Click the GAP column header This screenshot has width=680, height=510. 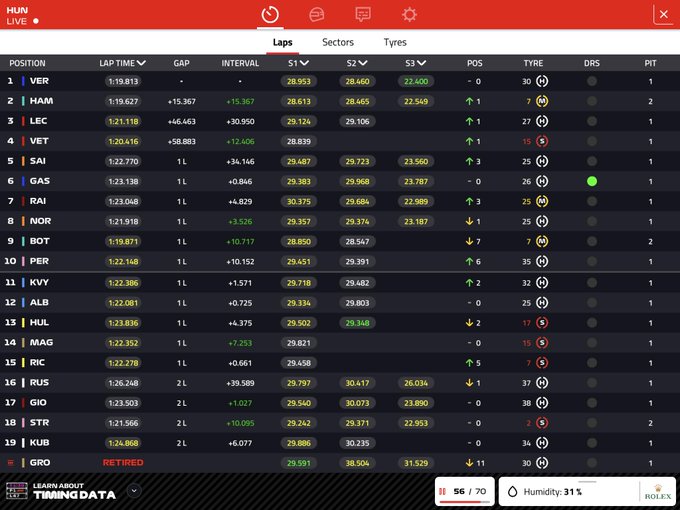pyautogui.click(x=181, y=63)
